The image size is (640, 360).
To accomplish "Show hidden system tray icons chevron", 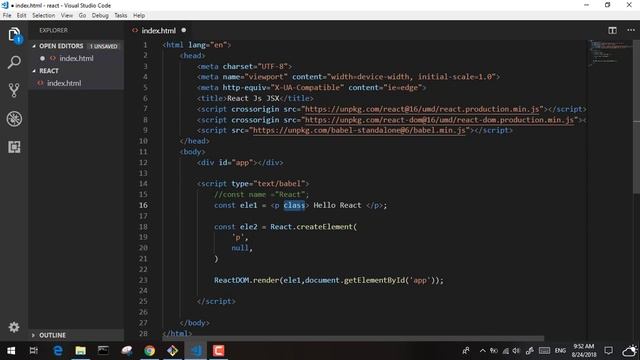I will (482, 351).
